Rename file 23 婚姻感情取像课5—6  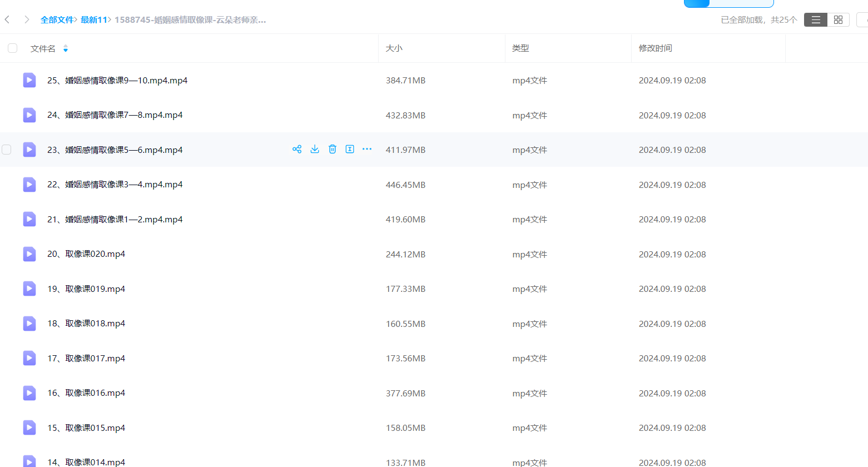(350, 149)
